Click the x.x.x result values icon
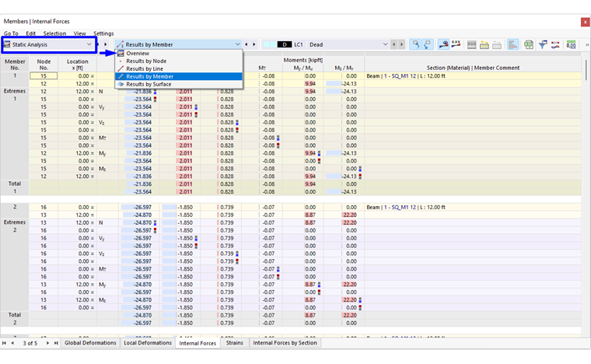This screenshot has height=364, width=591. pos(456,44)
